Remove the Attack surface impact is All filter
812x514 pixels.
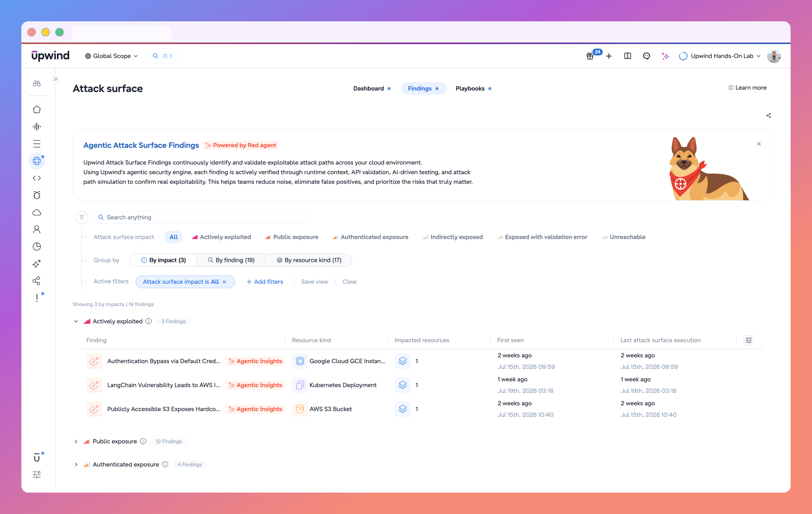224,282
